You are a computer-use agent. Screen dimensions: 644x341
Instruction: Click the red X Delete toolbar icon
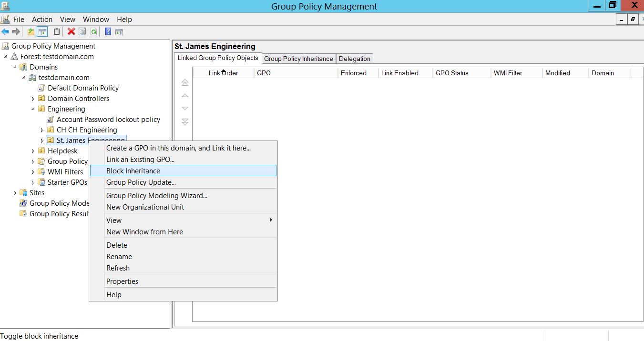pyautogui.click(x=72, y=32)
